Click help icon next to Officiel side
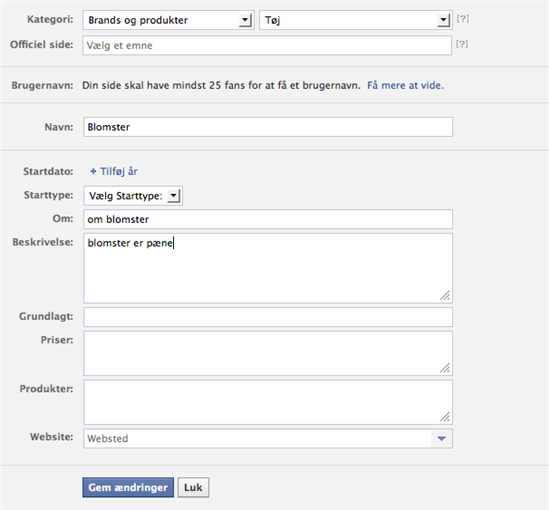Image resolution: width=549 pixels, height=510 pixels. pos(462,44)
